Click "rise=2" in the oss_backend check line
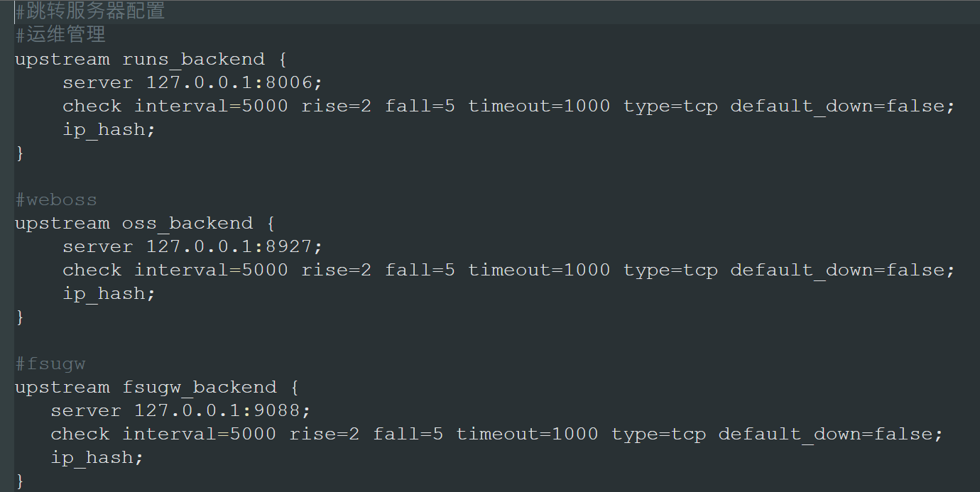Image resolution: width=980 pixels, height=492 pixels. pyautogui.click(x=336, y=270)
